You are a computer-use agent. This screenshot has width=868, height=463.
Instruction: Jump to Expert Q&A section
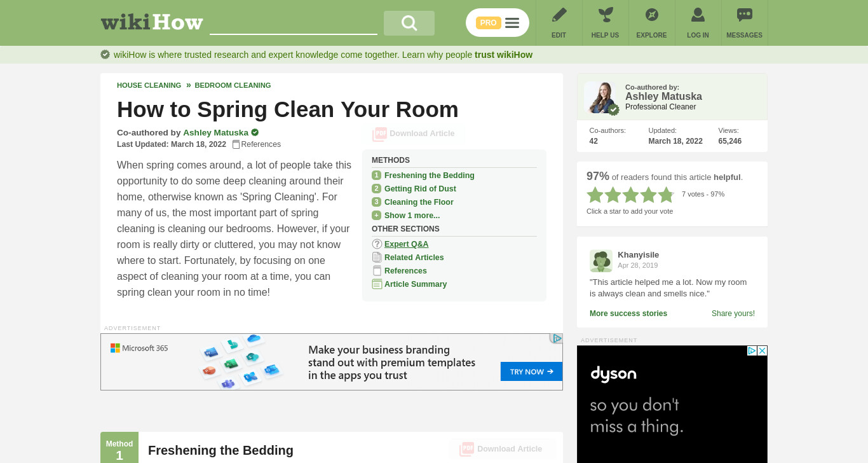tap(406, 244)
